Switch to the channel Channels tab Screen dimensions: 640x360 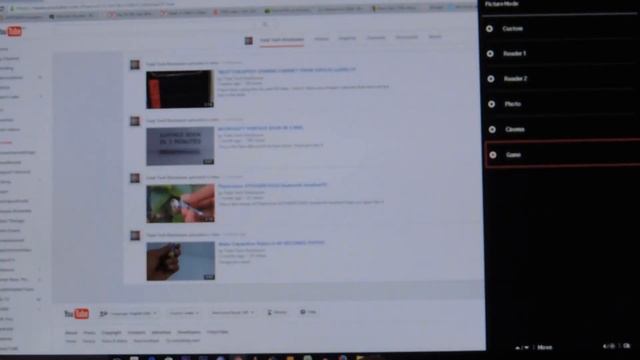pos(376,38)
